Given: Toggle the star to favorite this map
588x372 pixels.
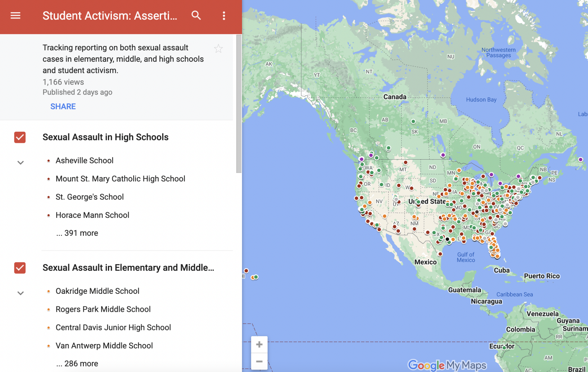Looking at the screenshot, I should click(x=218, y=49).
